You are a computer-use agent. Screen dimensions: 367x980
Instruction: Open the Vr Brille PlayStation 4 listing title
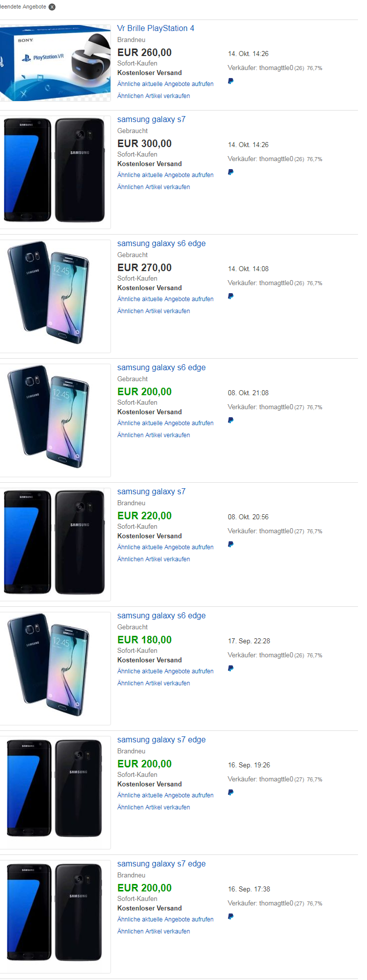point(155,29)
